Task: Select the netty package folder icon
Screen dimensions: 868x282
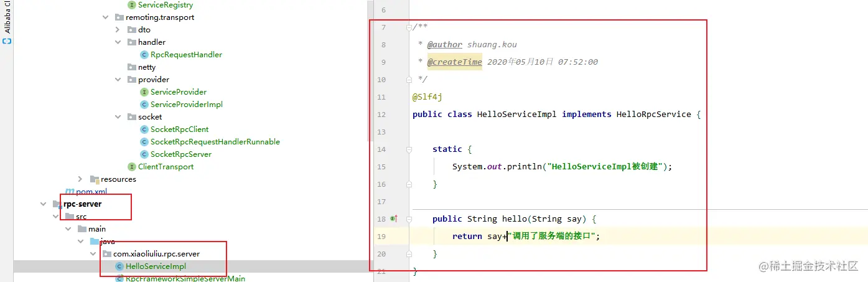Action: coord(132,67)
